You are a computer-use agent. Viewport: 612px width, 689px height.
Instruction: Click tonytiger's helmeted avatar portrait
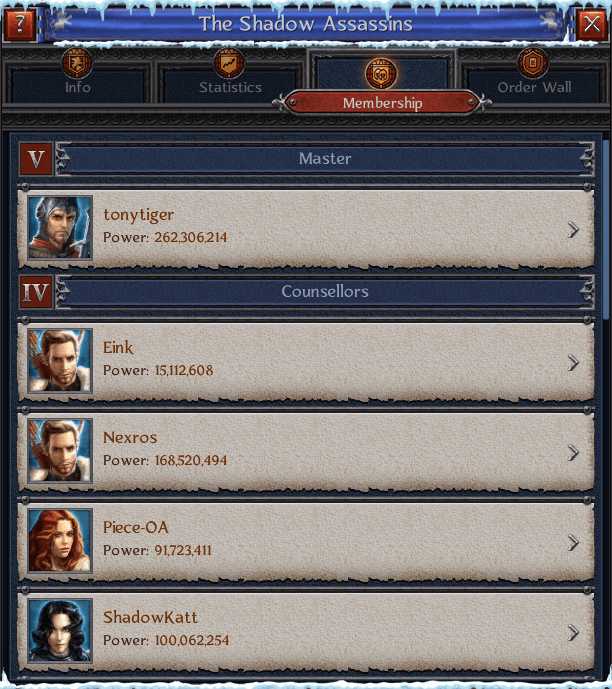pos(60,228)
